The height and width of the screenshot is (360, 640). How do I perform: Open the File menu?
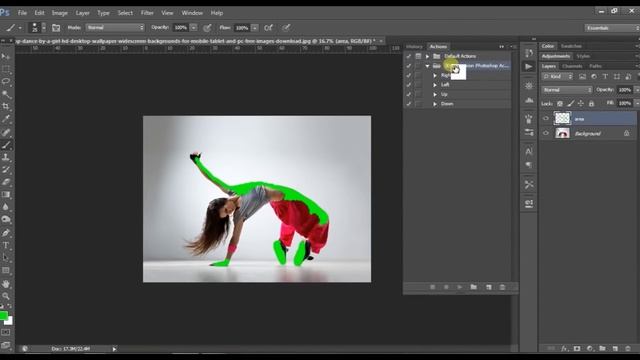click(x=22, y=13)
